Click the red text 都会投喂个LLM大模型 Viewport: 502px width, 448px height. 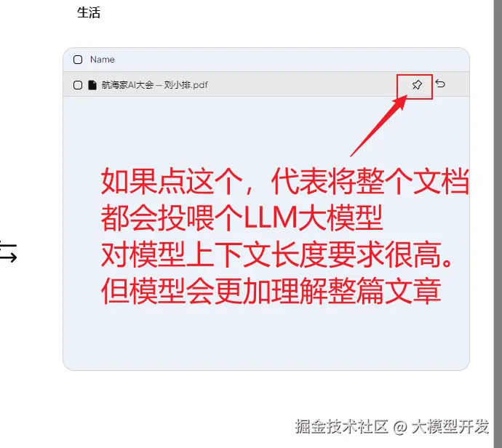[x=242, y=218]
